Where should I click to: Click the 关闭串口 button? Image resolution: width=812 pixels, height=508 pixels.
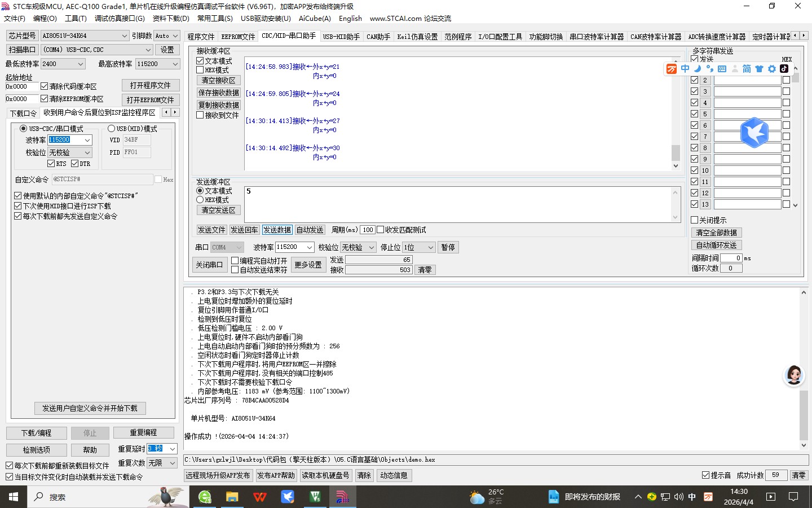coord(209,265)
